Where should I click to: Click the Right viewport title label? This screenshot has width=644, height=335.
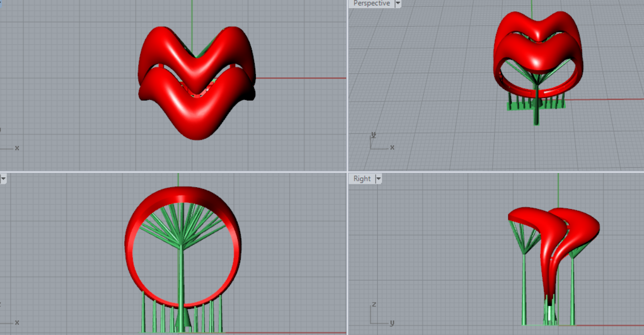(x=362, y=179)
